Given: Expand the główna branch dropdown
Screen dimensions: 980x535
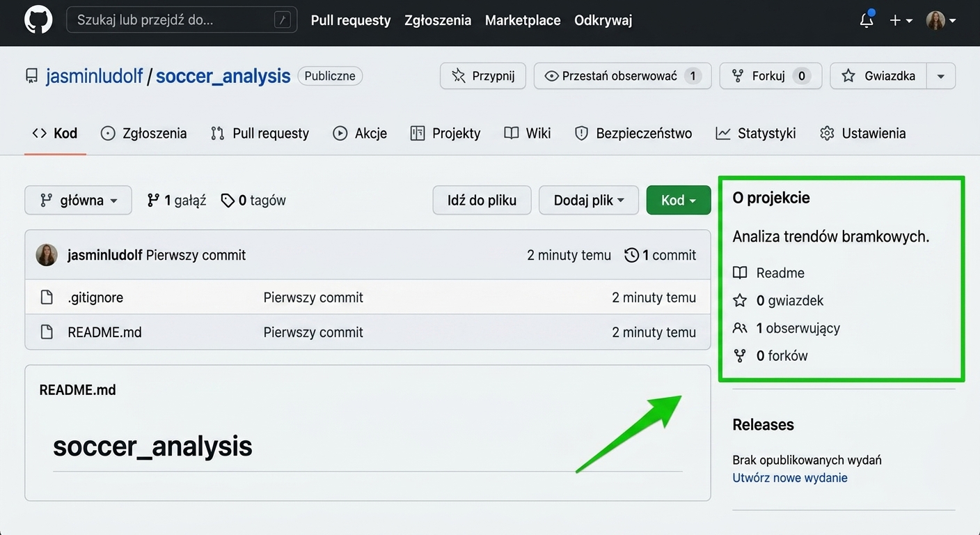Looking at the screenshot, I should 78,200.
